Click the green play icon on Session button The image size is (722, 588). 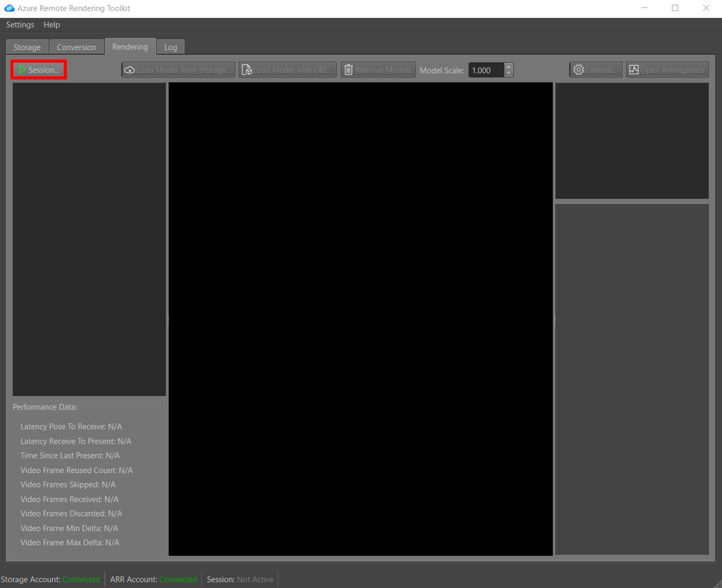(21, 70)
